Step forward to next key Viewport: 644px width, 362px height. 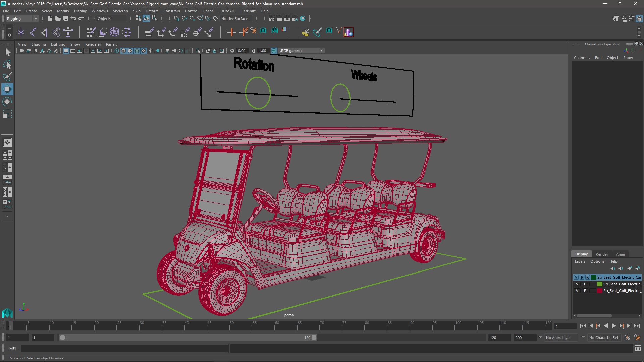pos(621,326)
